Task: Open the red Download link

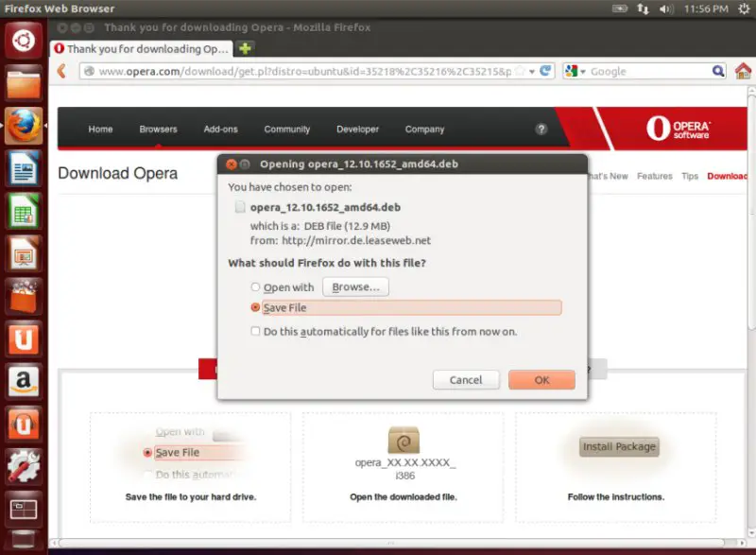Action: pos(727,176)
